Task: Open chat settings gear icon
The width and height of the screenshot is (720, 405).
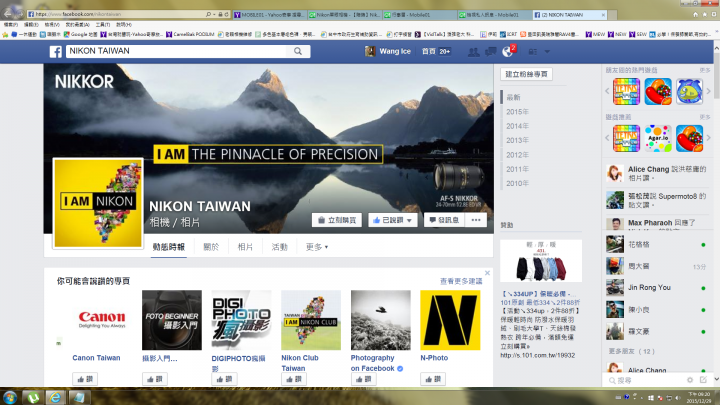Action: pyautogui.click(x=690, y=380)
